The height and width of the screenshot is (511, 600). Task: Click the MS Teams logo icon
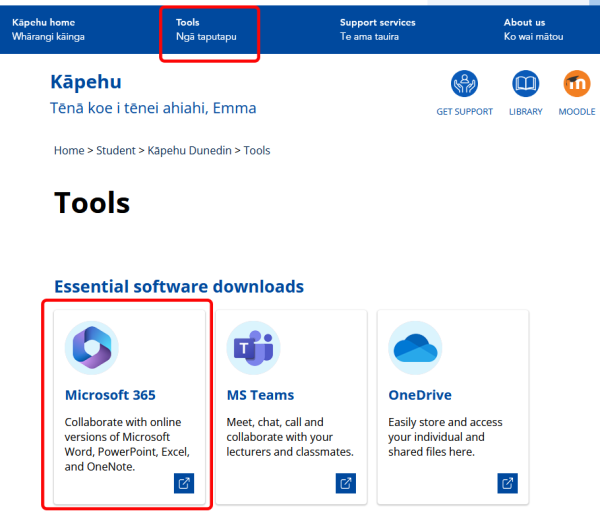point(253,348)
